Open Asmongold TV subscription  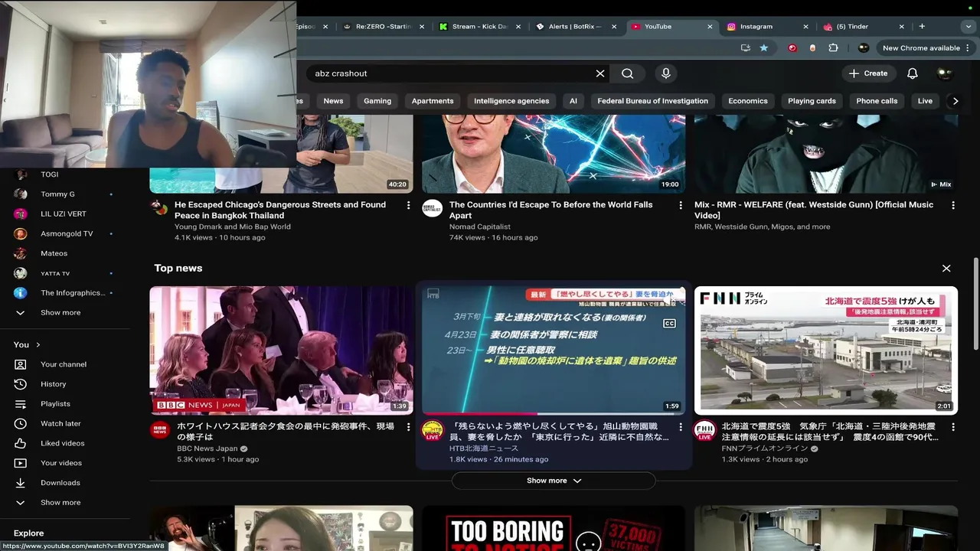(65, 233)
